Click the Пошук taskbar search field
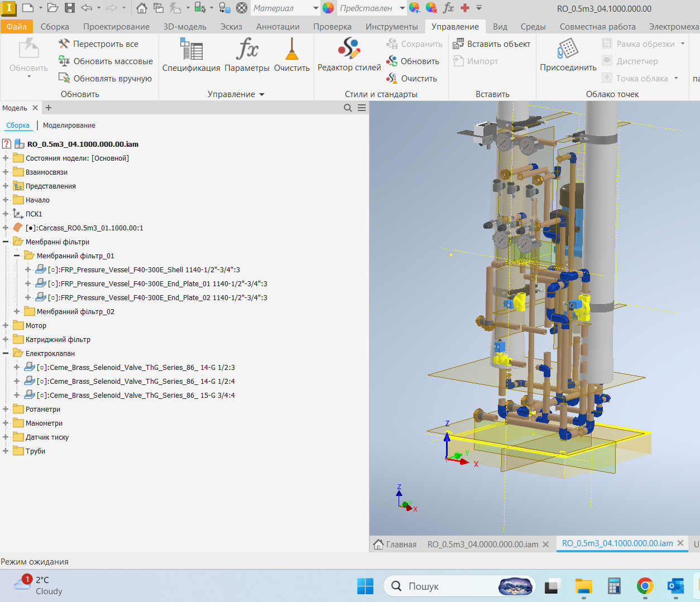 [459, 586]
